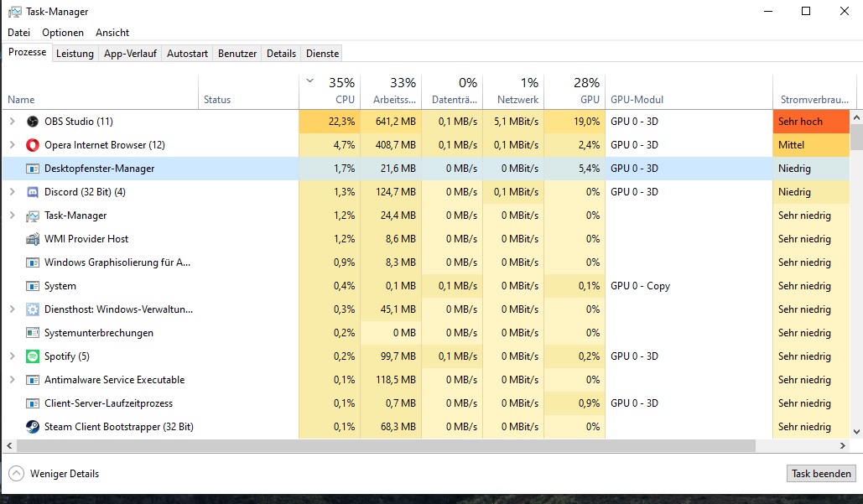Expand the Spotify process group
This screenshot has width=863, height=504.
12,356
